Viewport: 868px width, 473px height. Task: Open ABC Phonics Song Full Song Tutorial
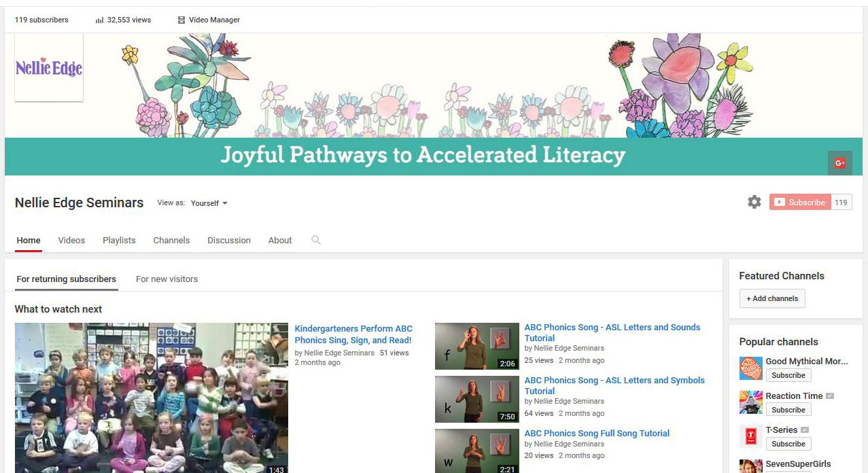597,433
